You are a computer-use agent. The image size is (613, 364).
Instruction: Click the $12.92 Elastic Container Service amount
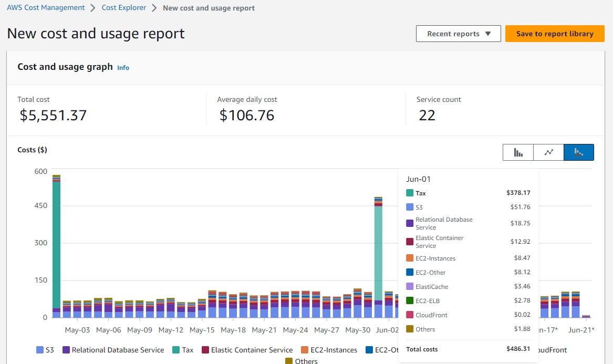[x=521, y=242]
